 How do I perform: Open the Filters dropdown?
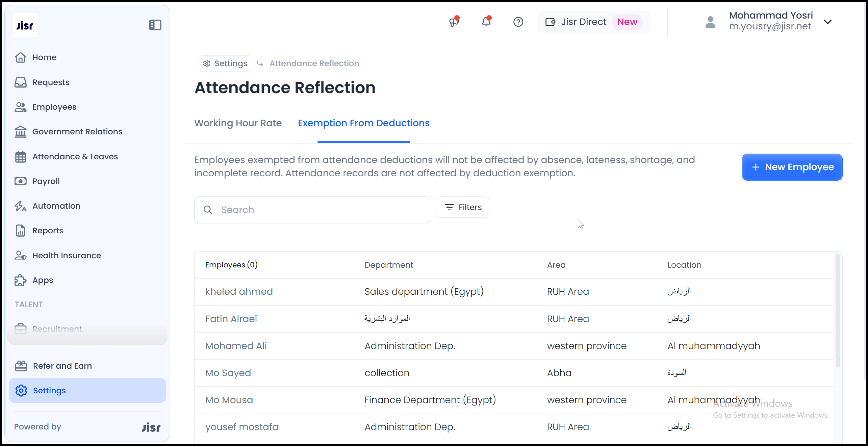(463, 207)
